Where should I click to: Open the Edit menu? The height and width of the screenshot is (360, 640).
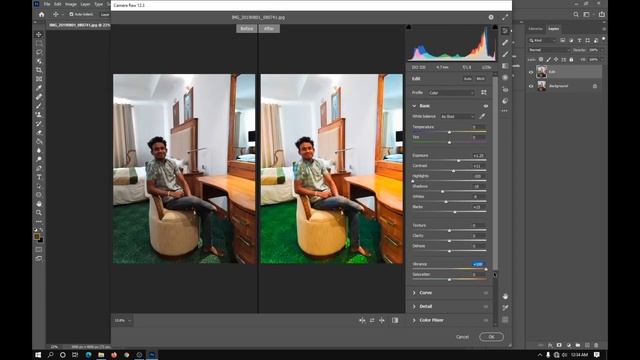tap(58, 4)
